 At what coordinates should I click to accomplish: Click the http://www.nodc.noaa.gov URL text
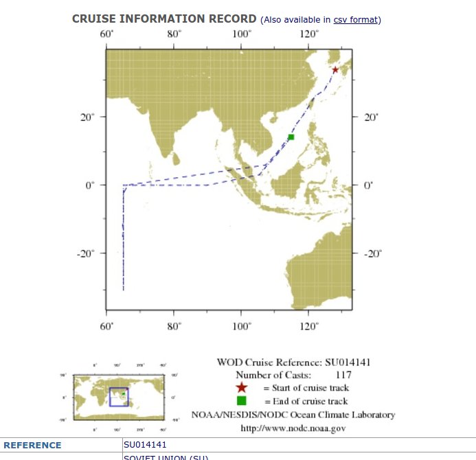pyautogui.click(x=293, y=428)
